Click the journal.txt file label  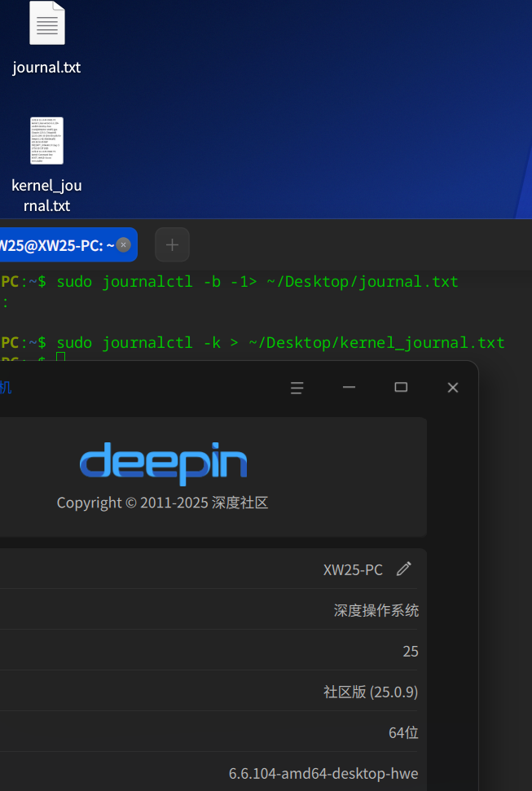click(x=46, y=67)
